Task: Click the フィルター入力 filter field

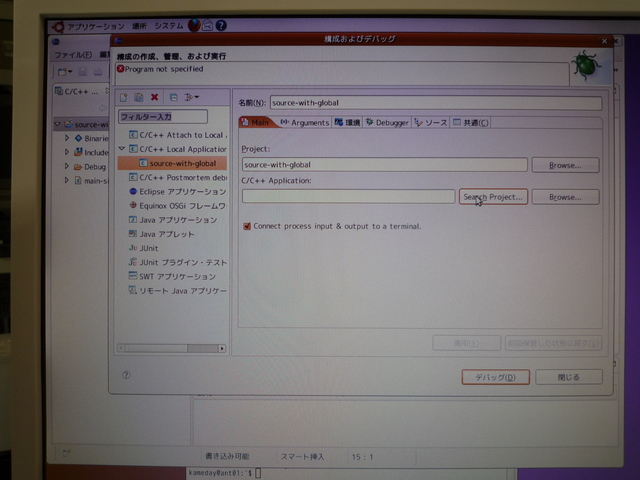Action: [x=163, y=117]
